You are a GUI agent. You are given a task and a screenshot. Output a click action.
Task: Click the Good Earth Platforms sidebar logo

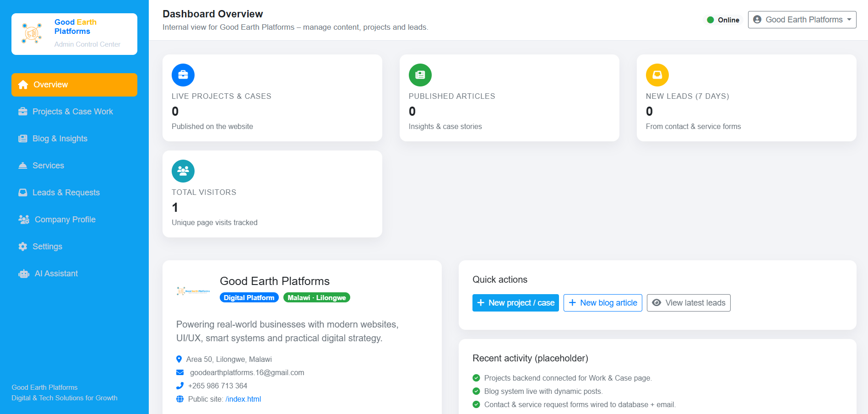click(32, 33)
